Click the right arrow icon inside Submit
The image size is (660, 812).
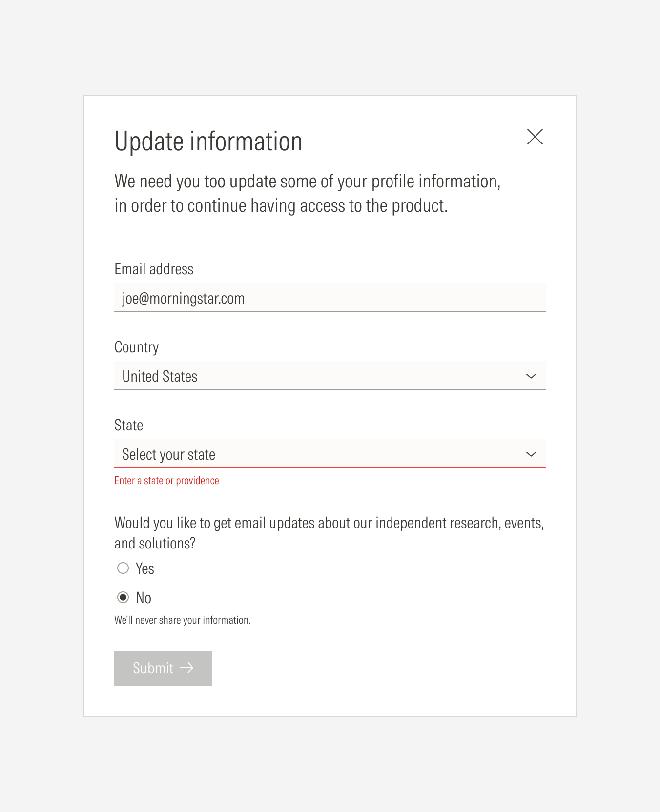[186, 668]
